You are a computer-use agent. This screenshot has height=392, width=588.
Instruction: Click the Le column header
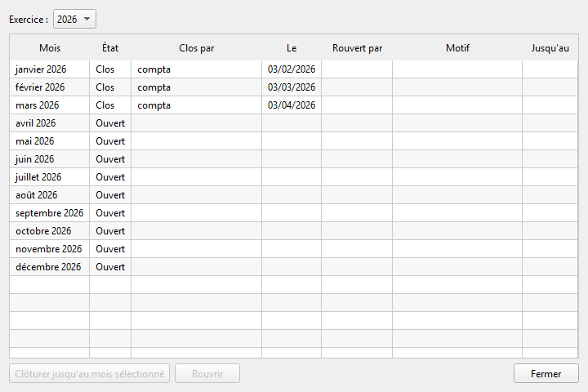tap(292, 48)
